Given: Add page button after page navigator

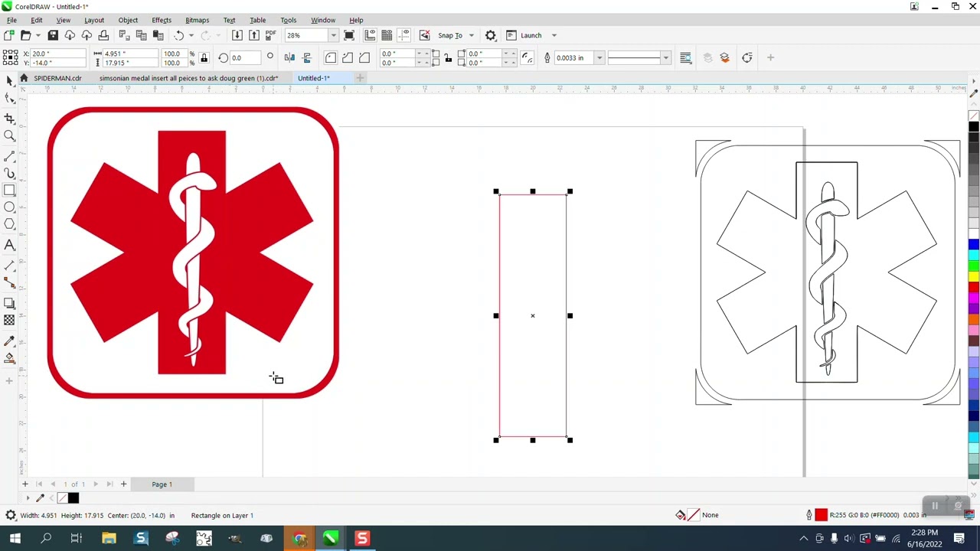Looking at the screenshot, I should [123, 484].
